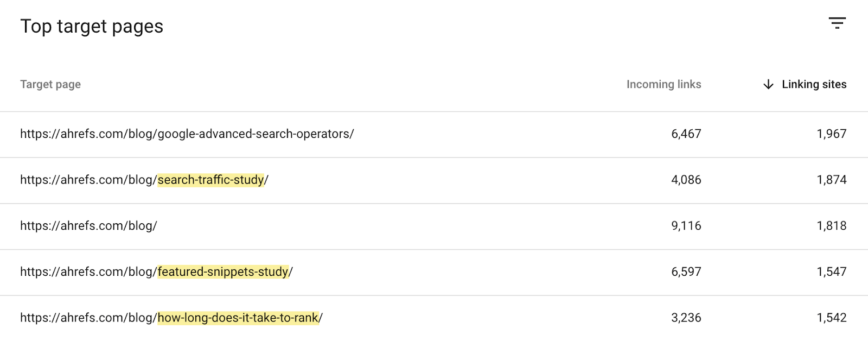Click the 4,086 incoming links value
The height and width of the screenshot is (341, 868).
(x=686, y=180)
